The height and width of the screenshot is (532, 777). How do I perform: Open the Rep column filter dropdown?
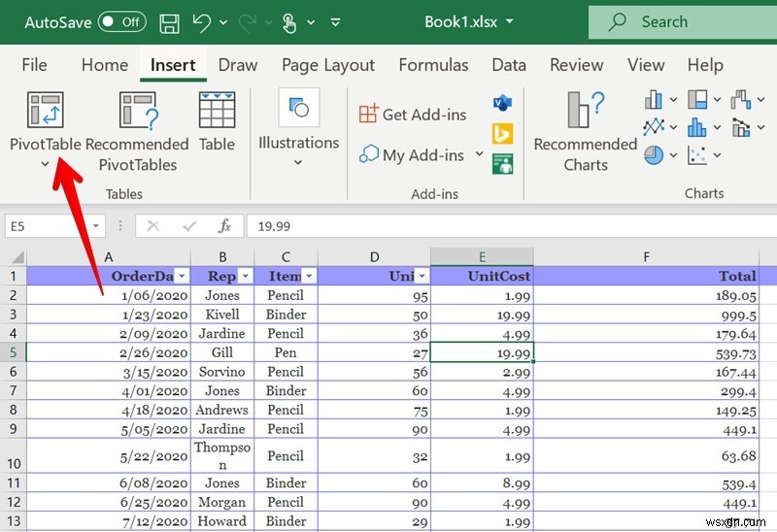pyautogui.click(x=246, y=276)
